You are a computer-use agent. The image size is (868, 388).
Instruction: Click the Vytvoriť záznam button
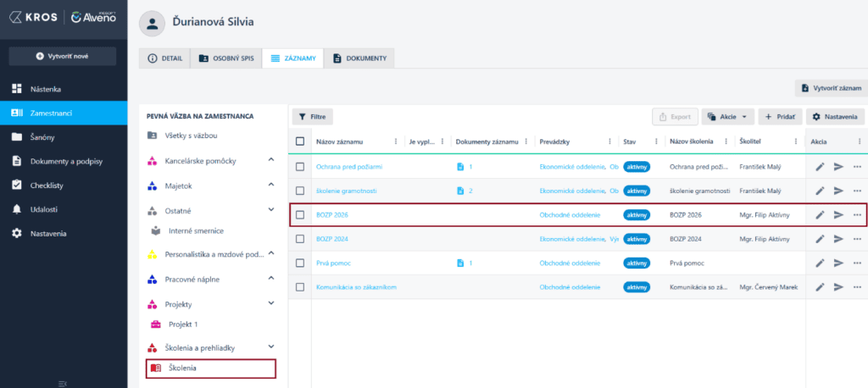[831, 88]
